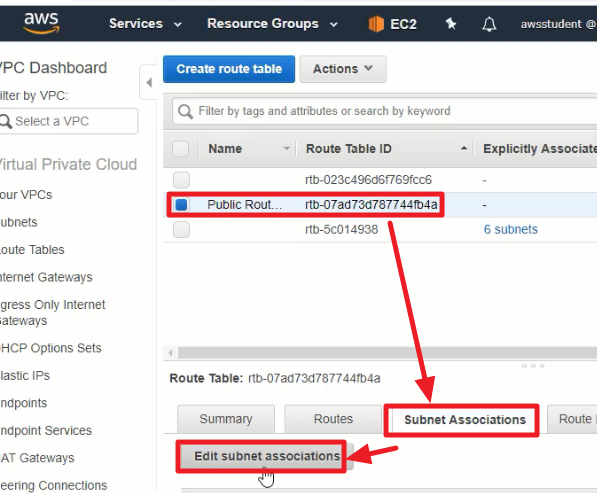Click the horizontal scrollbar left arrow

click(x=170, y=353)
